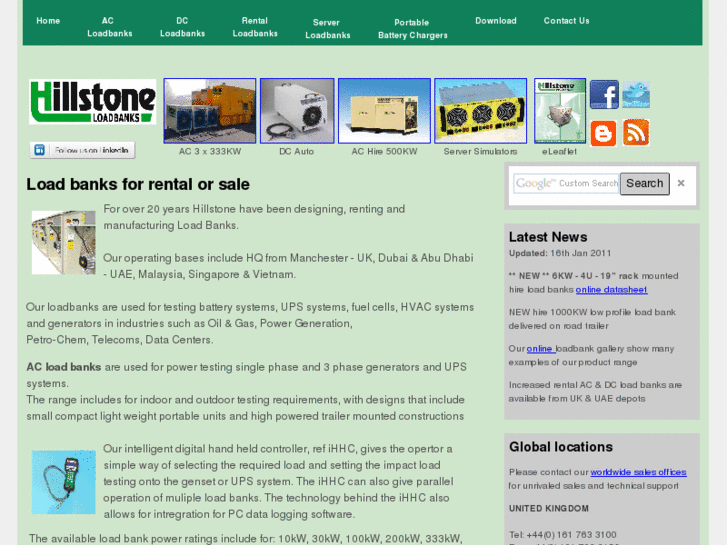Click the load bank cabinets image

coord(64,243)
